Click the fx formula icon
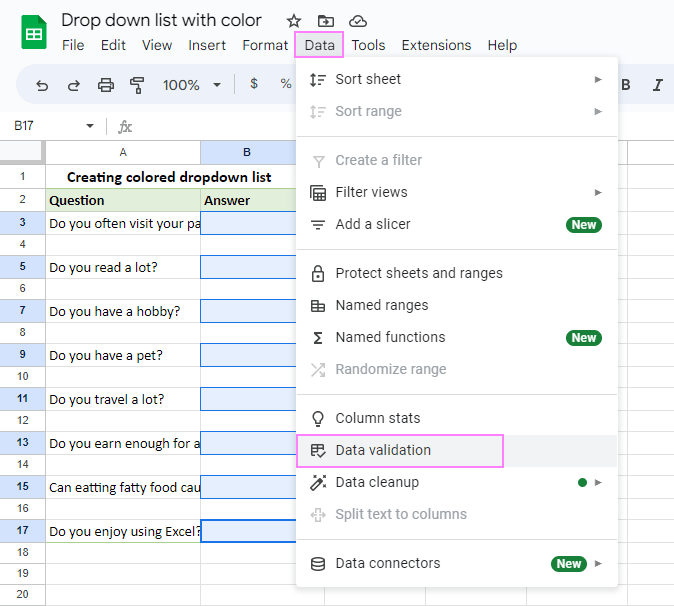674x606 pixels. pos(125,127)
